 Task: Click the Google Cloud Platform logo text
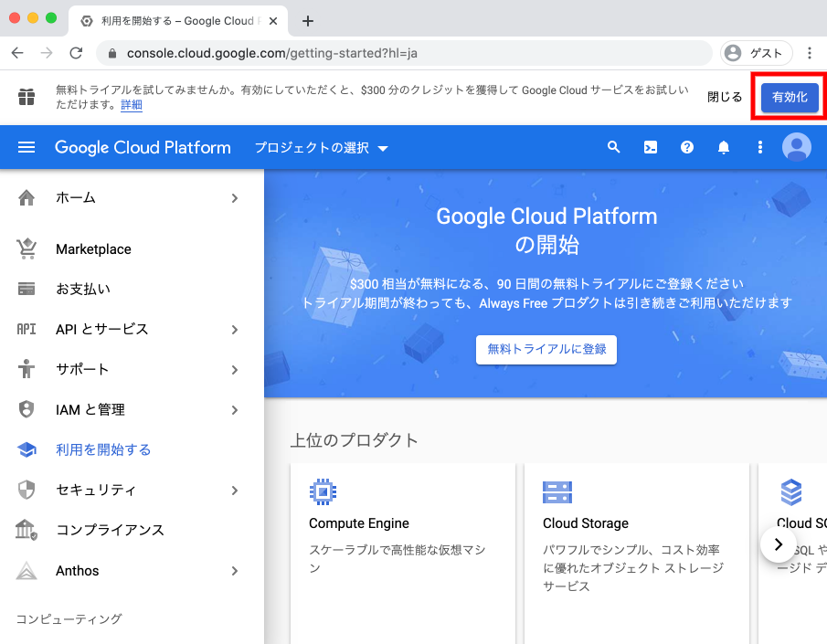(143, 147)
